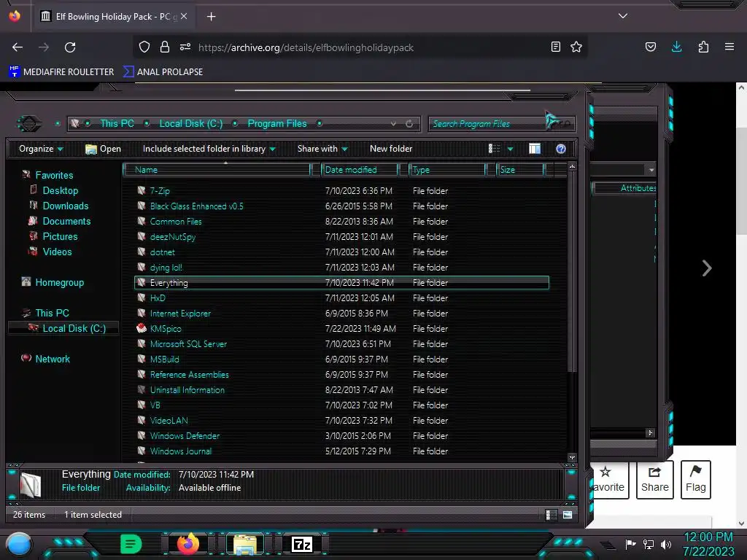Click the Explorer back navigation button
The height and width of the screenshot is (560, 747).
point(29,124)
